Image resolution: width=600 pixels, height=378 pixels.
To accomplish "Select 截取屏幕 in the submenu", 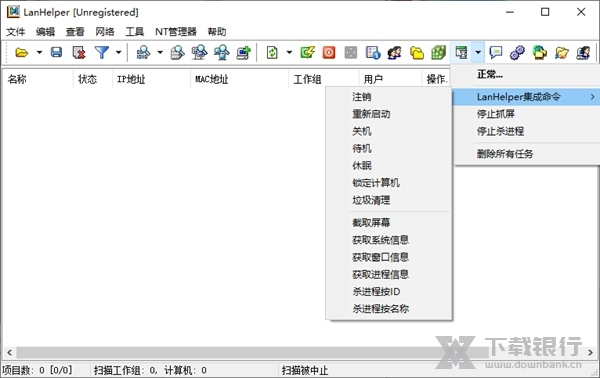I will coord(389,223).
